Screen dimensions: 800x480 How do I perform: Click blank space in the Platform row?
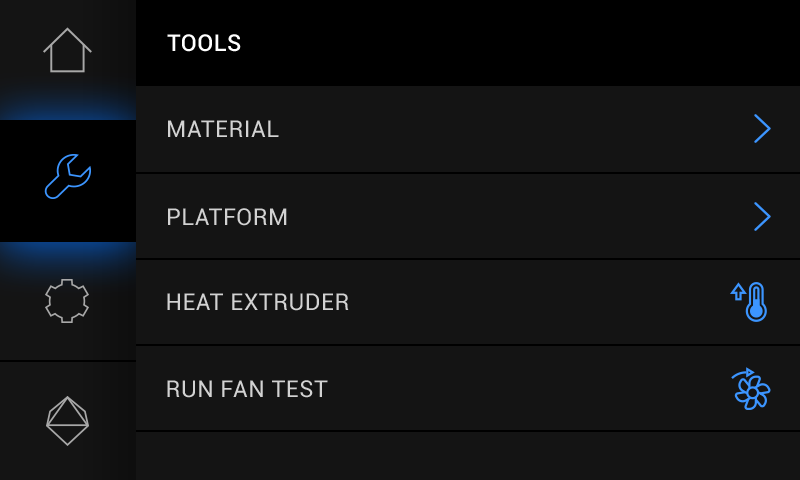point(500,216)
